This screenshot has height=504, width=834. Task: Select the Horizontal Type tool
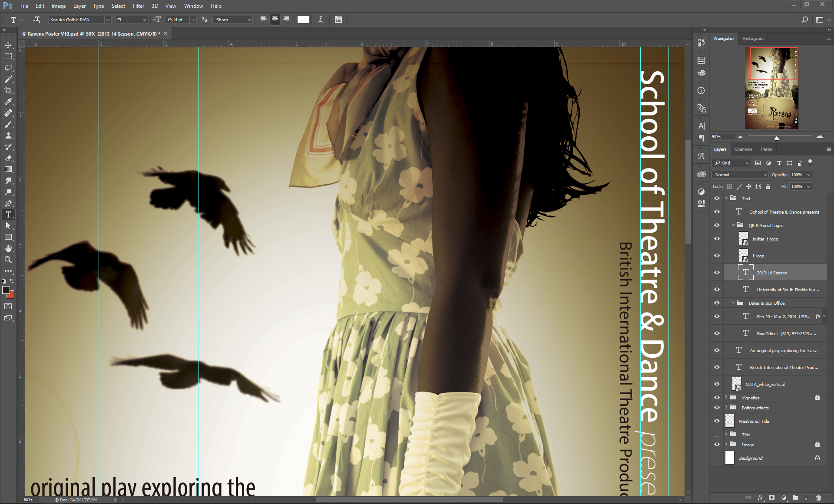[8, 214]
